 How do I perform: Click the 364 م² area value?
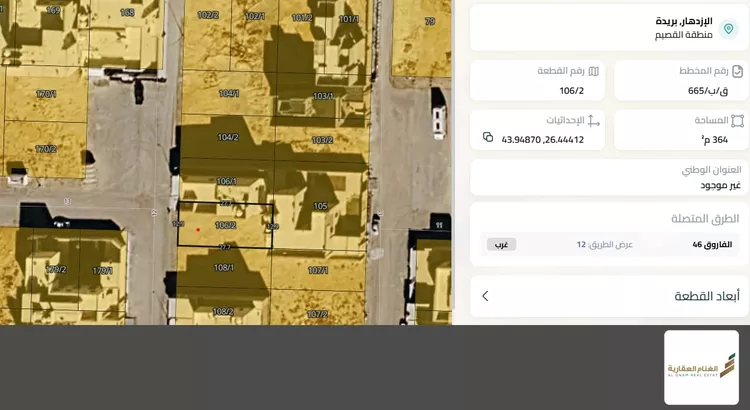[x=715, y=140]
